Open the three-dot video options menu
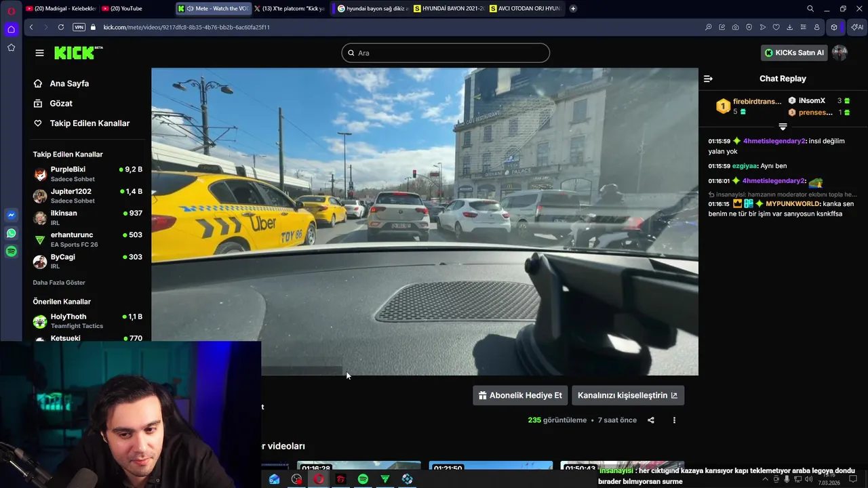868x488 pixels. pyautogui.click(x=674, y=420)
